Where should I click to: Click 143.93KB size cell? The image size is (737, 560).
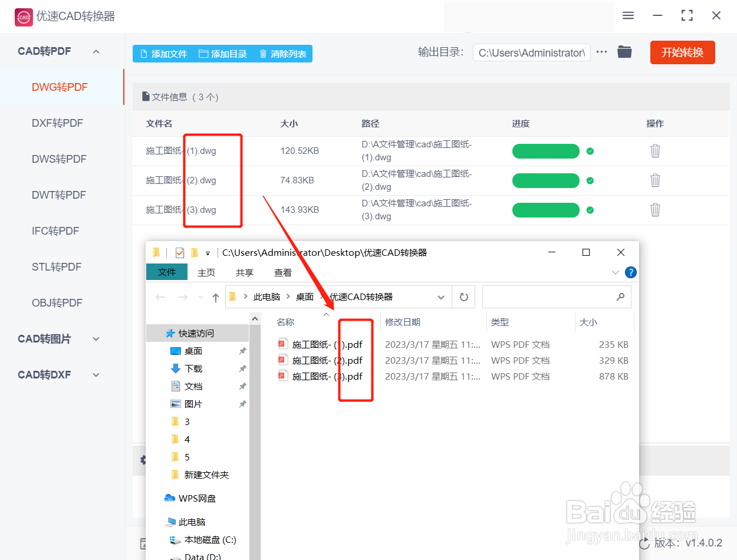[300, 210]
